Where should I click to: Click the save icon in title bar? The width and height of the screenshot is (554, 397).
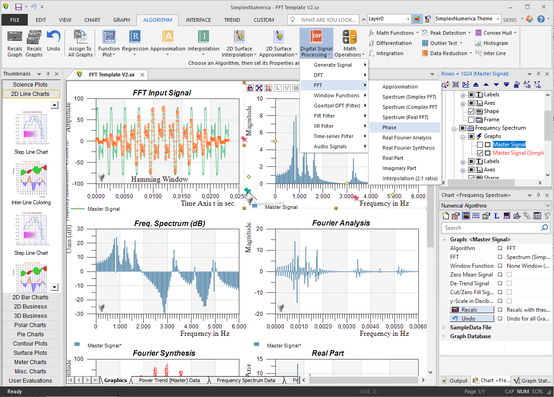pos(18,7)
